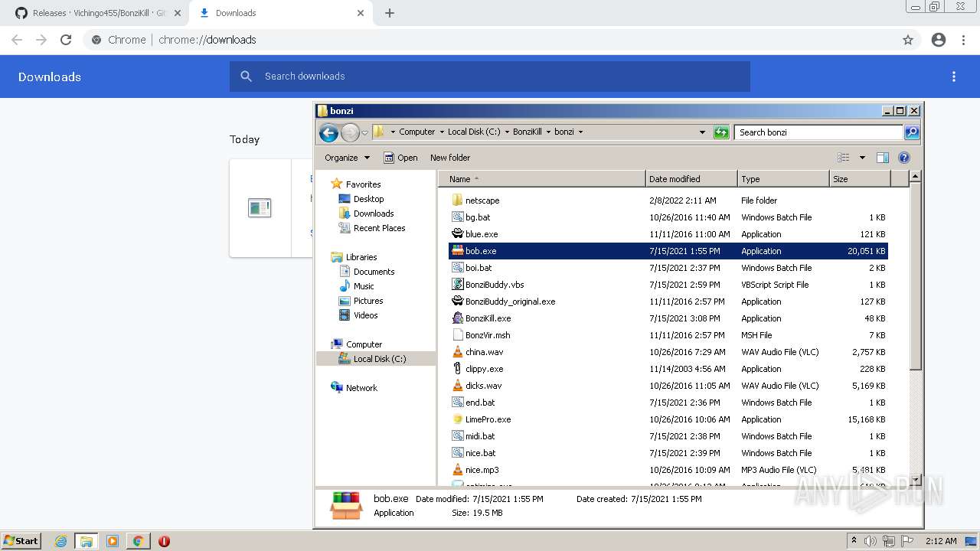980x551 pixels.
Task: Open Windows Media Player taskbar icon
Action: (x=113, y=541)
